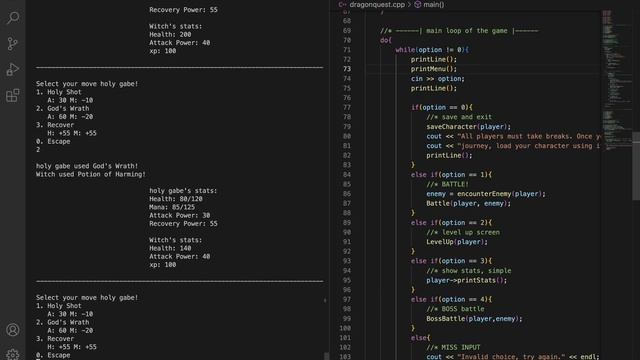Click on 'Battle(player, enemy);' line

point(469,204)
